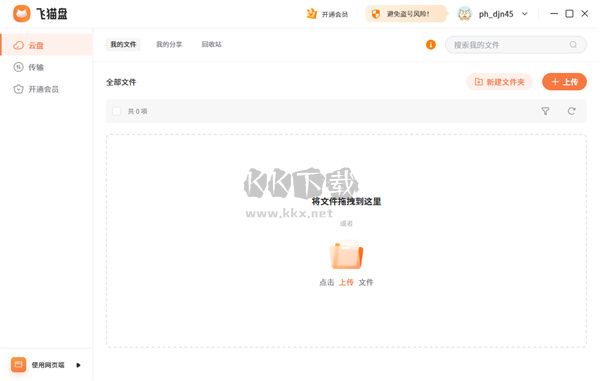Image resolution: width=600 pixels, height=381 pixels.
Task: Switch to the 我的文件 tab
Action: coord(123,44)
